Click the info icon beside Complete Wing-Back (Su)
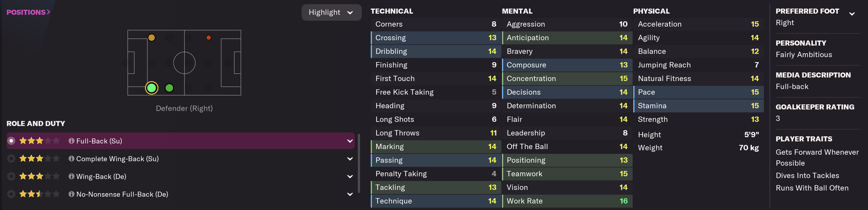The height and width of the screenshot is (210, 868). click(72, 159)
